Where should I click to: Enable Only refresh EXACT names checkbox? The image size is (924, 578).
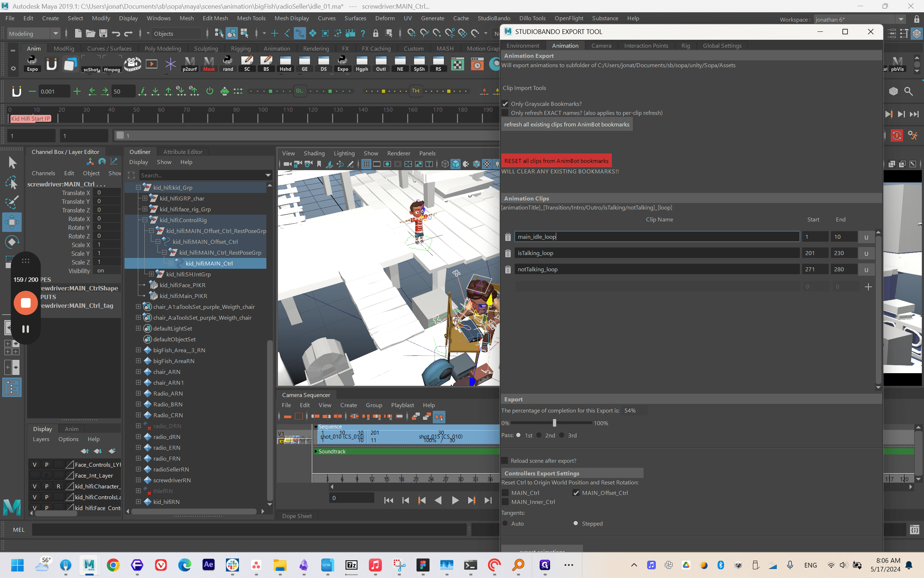tap(505, 113)
